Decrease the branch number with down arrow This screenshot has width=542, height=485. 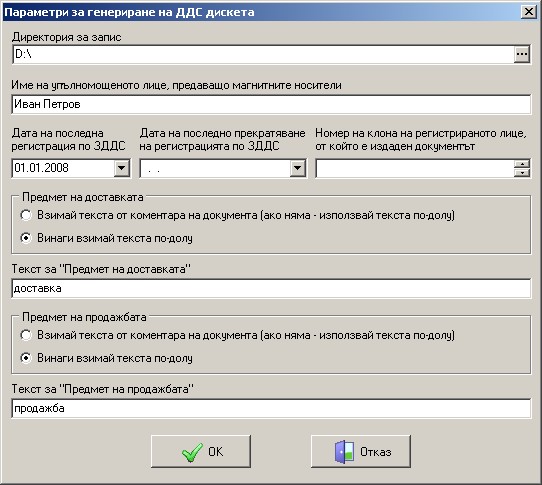pos(522,172)
